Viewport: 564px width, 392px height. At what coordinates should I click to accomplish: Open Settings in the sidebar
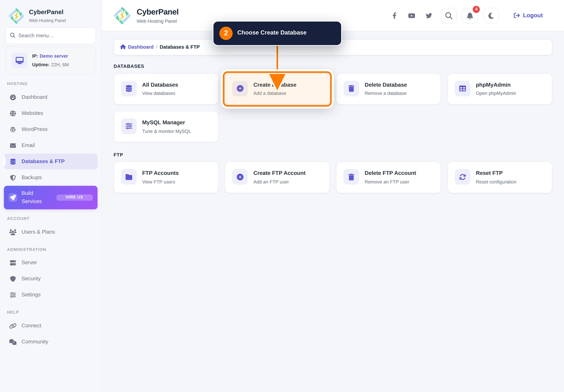coord(51,295)
